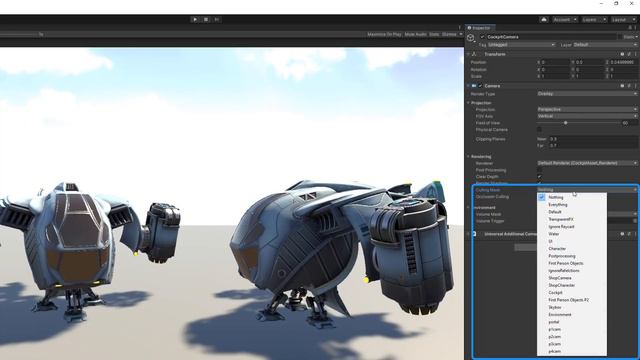Click the Clipping Planes Near field
Viewport: 640px width, 360px height.
pyautogui.click(x=594, y=139)
